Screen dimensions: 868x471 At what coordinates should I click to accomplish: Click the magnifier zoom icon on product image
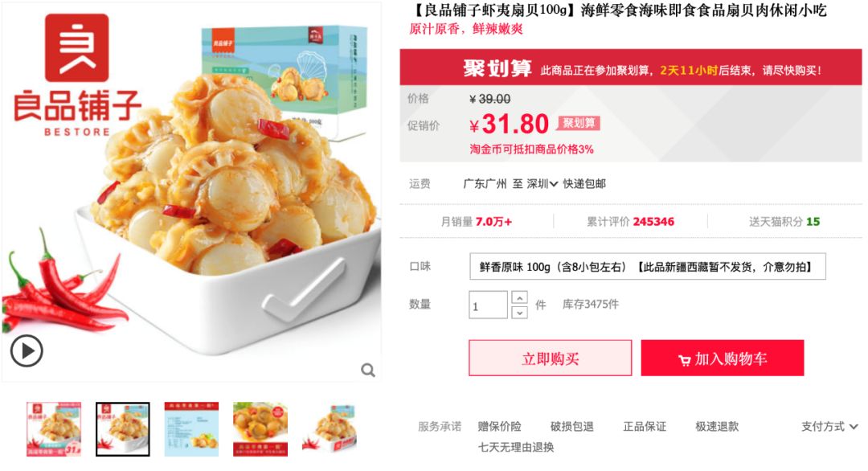click(368, 370)
